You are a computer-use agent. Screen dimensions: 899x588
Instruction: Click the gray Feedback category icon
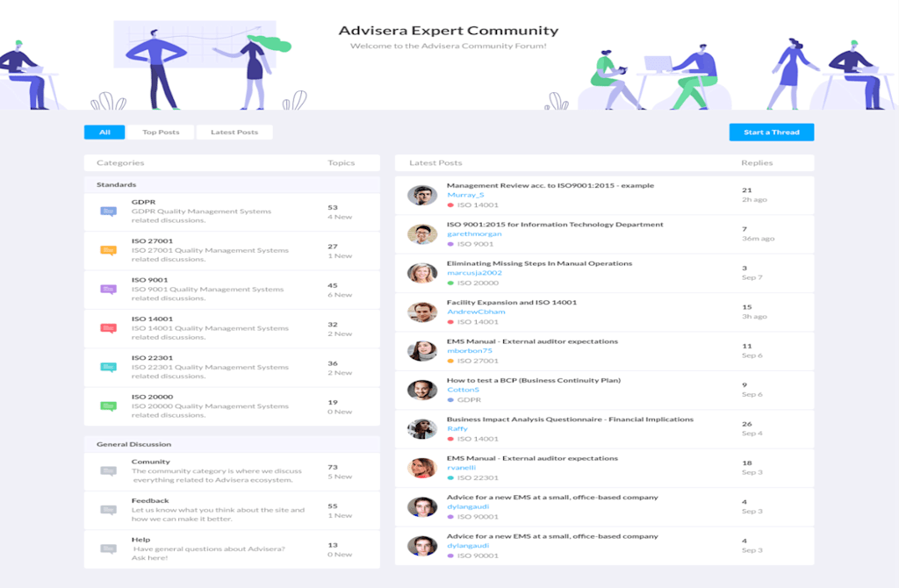108,510
